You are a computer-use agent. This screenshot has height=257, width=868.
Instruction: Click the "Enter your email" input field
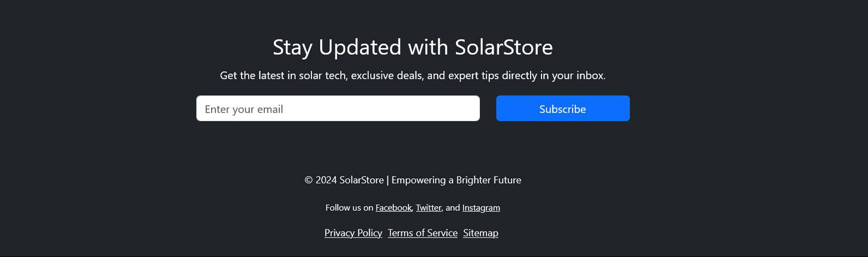point(337,109)
